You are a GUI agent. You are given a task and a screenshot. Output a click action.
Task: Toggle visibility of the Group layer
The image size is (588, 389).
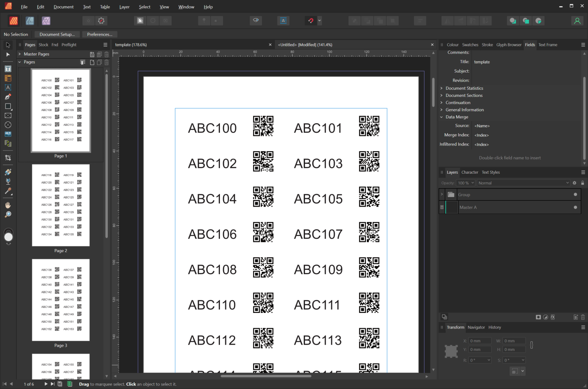575,194
